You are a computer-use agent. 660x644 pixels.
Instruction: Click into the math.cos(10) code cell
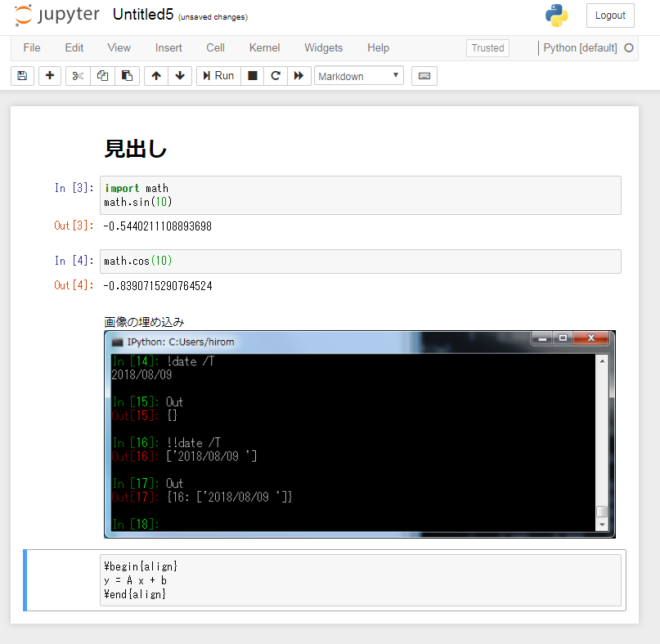(x=361, y=262)
